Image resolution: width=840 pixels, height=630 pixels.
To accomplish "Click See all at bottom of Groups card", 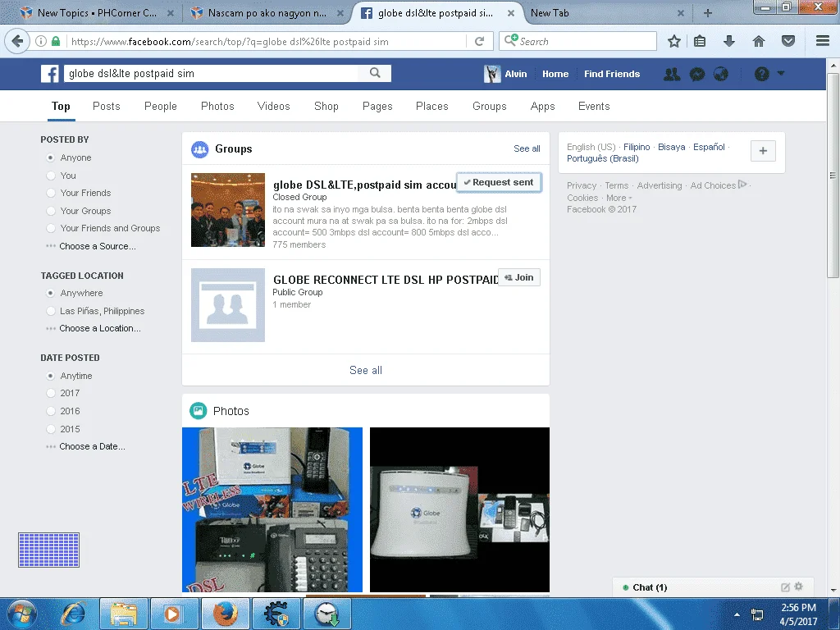I will tap(365, 370).
